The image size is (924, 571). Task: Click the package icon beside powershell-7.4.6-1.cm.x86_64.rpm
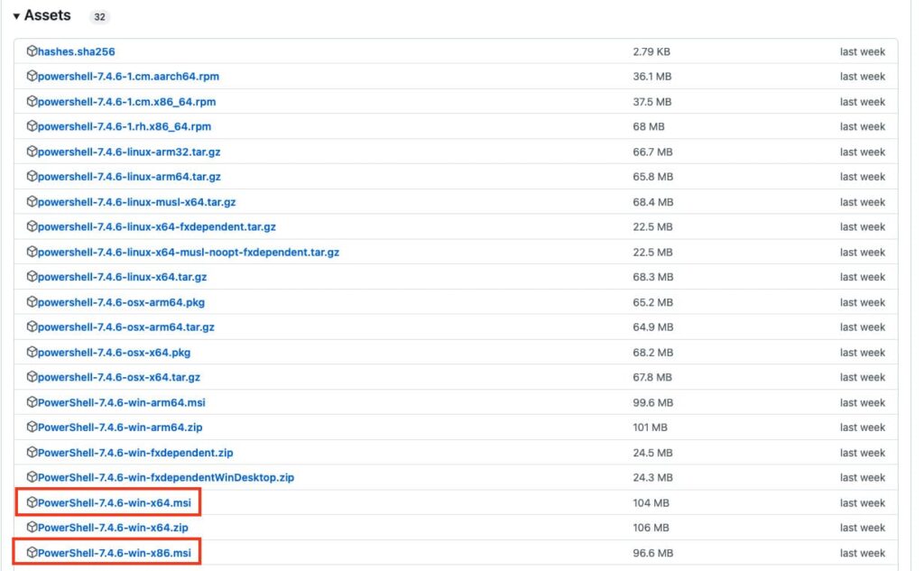[x=32, y=101]
